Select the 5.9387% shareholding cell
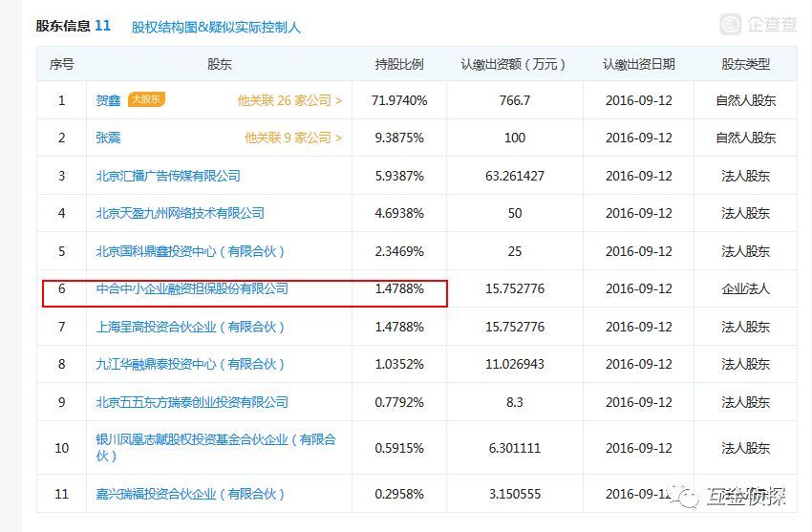This screenshot has height=532, width=812. (399, 176)
